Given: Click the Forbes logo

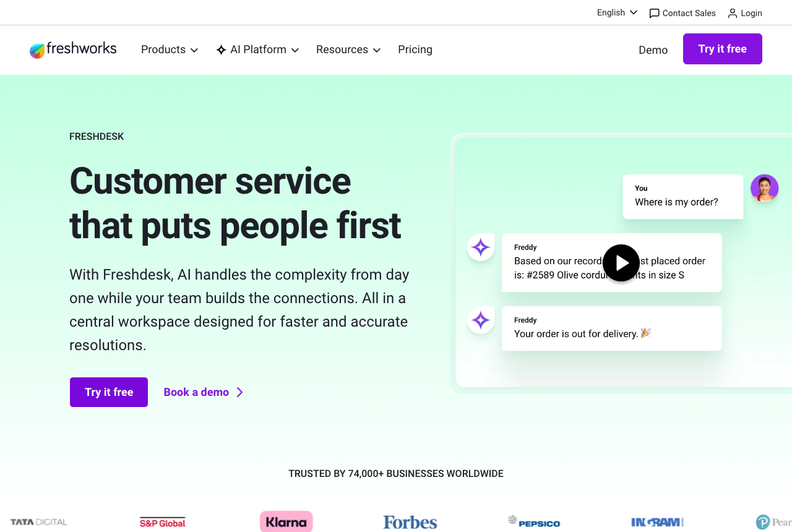Looking at the screenshot, I should coord(410,522).
